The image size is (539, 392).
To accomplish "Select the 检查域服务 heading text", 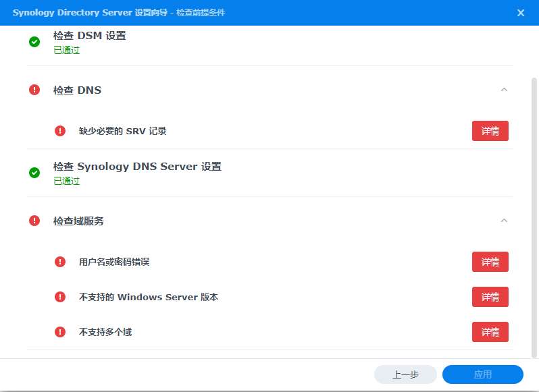I will 78,221.
